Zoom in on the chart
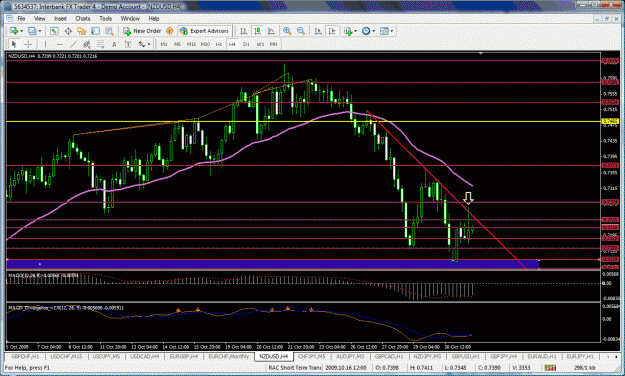The width and height of the screenshot is (625, 376). tap(287, 31)
